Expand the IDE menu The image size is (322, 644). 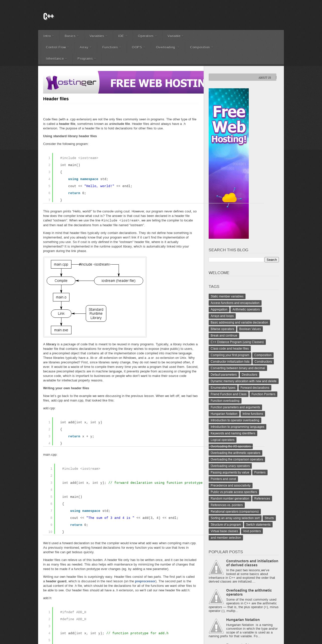coord(123,36)
